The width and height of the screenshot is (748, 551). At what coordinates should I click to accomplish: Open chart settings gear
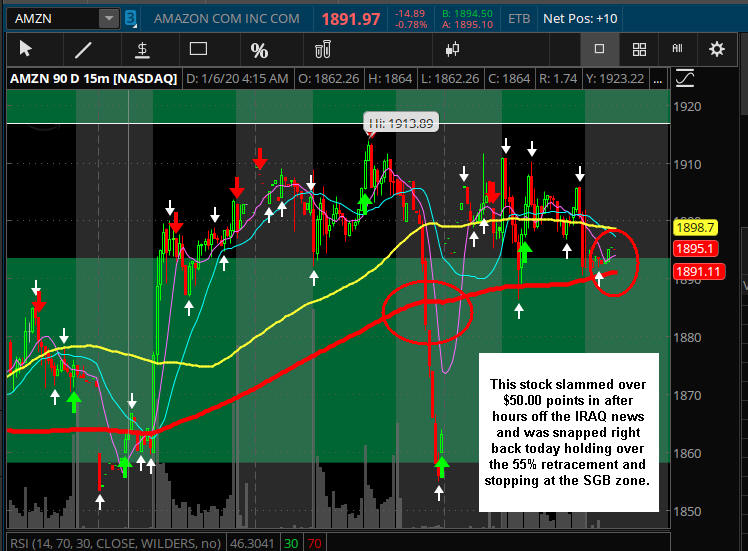[717, 49]
